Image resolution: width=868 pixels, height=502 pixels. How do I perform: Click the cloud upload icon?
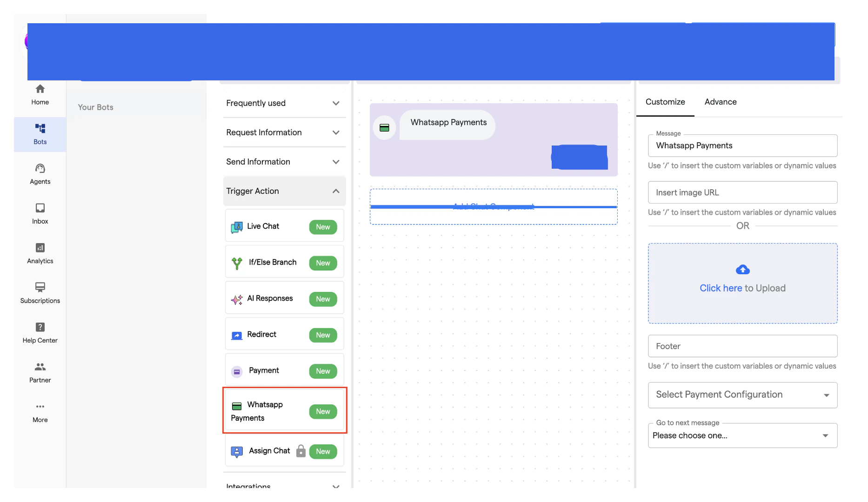pos(742,270)
